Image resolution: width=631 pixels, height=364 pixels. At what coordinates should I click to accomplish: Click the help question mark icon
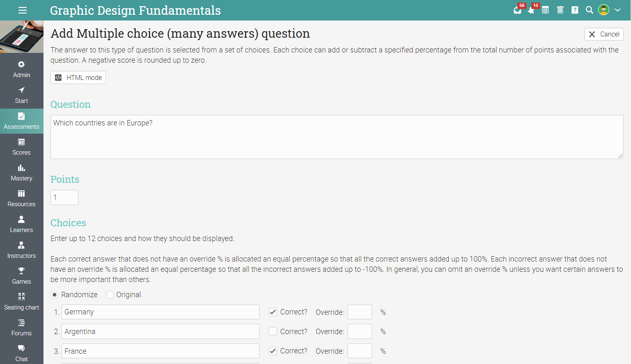click(x=575, y=10)
